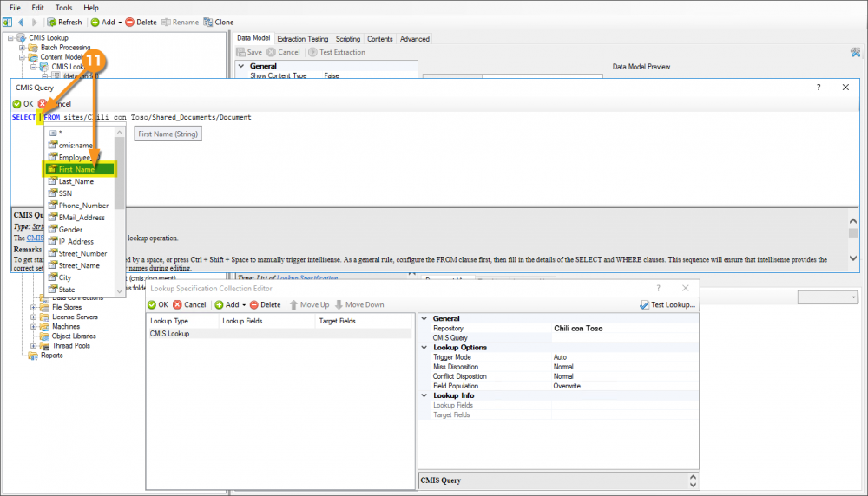Click Cancel in Lookup Specification Collection Editor

[189, 304]
